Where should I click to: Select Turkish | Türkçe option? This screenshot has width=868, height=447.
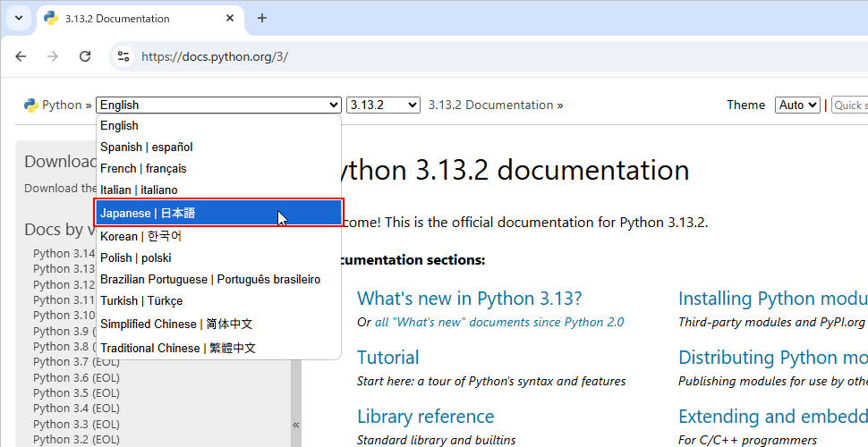pos(218,301)
